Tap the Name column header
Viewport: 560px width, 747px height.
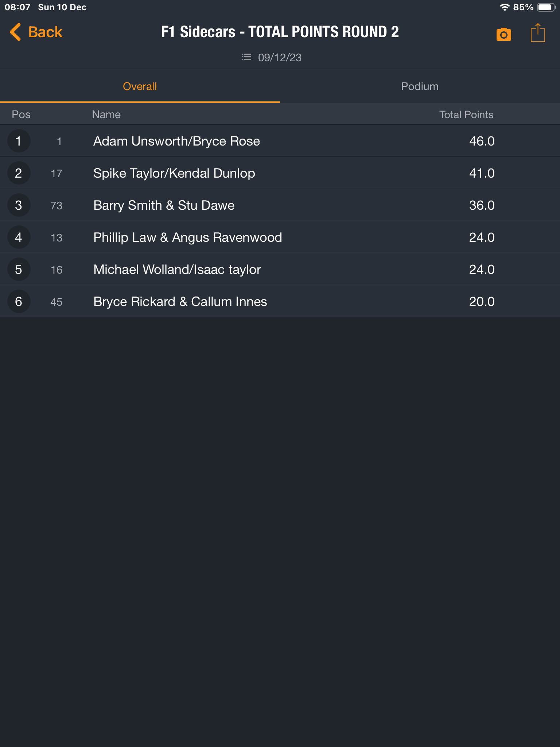[x=106, y=115]
